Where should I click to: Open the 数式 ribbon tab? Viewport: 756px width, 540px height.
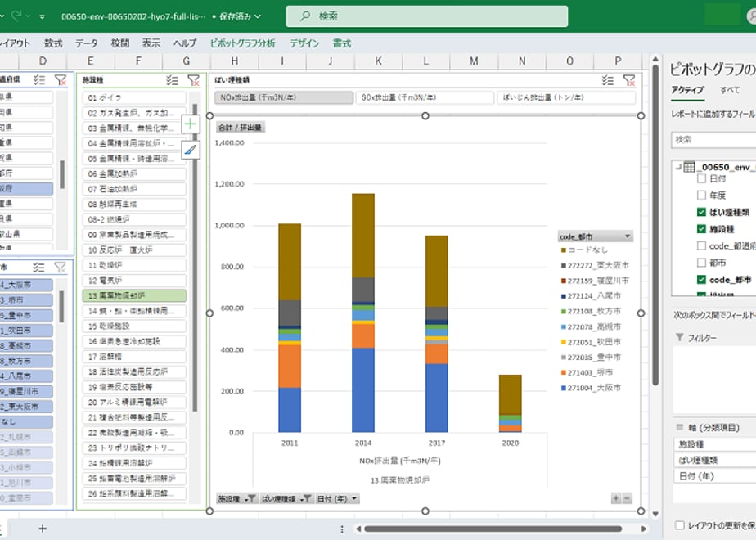click(53, 43)
